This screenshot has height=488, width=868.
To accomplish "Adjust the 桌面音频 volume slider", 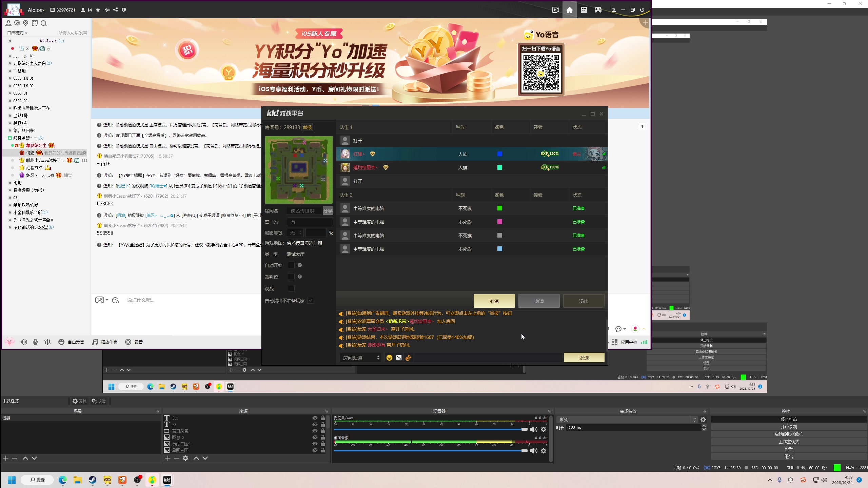I will [x=431, y=451].
